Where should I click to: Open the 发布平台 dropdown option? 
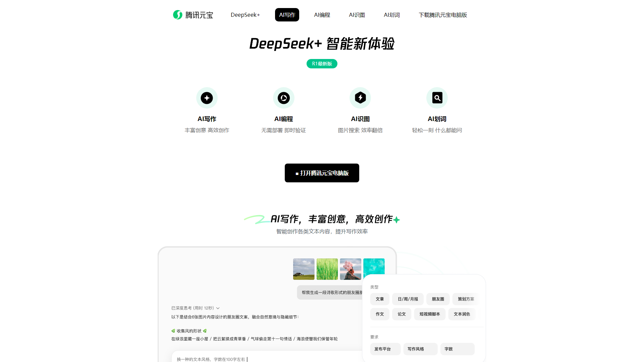pyautogui.click(x=385, y=349)
